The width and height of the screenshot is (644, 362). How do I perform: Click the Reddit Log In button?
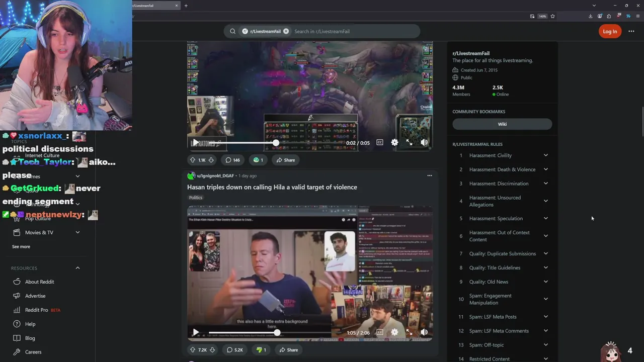610,31
